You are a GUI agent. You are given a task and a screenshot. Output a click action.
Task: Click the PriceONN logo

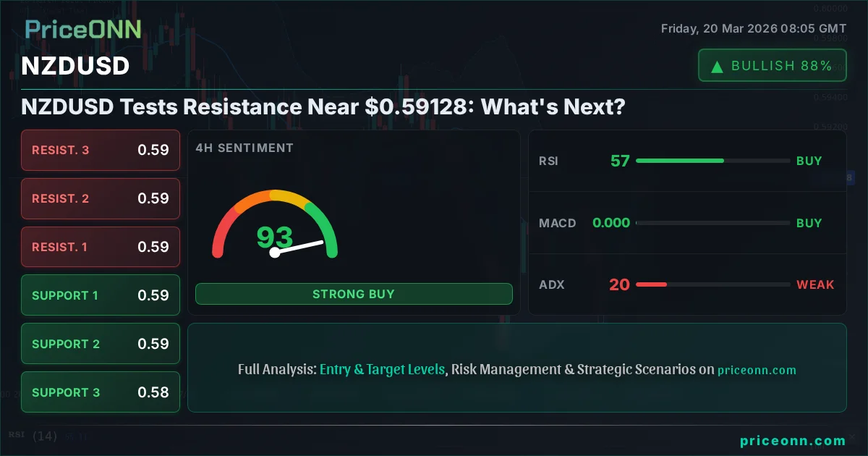click(83, 29)
